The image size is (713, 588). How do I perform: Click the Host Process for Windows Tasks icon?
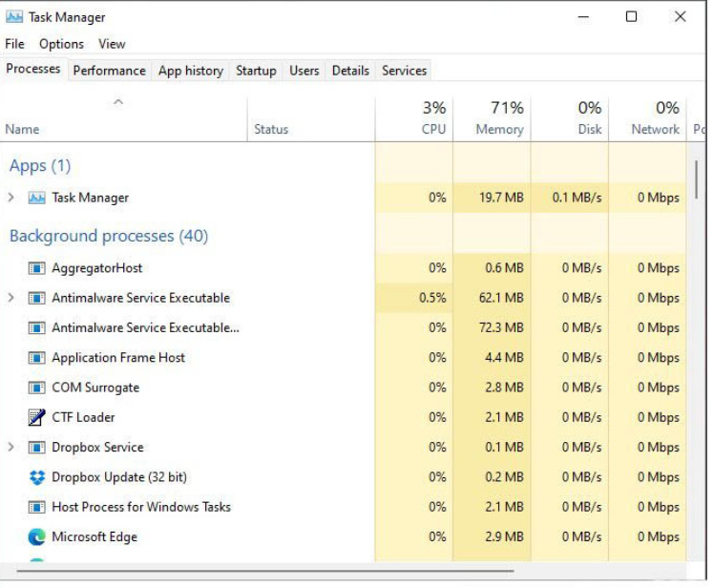37,507
